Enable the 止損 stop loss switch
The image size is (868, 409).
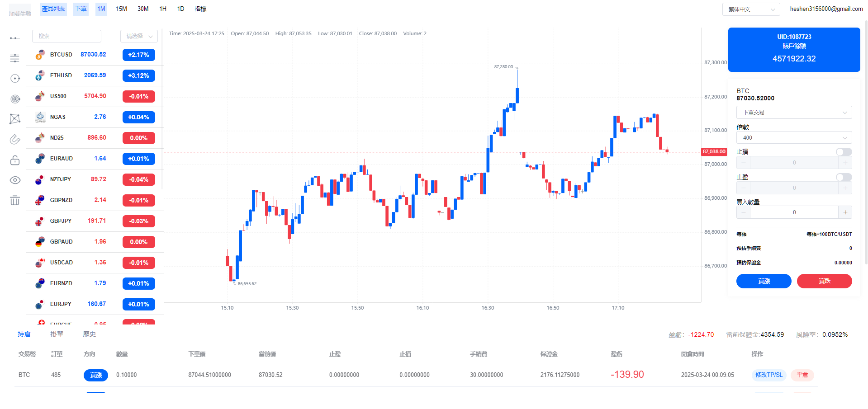click(x=844, y=152)
